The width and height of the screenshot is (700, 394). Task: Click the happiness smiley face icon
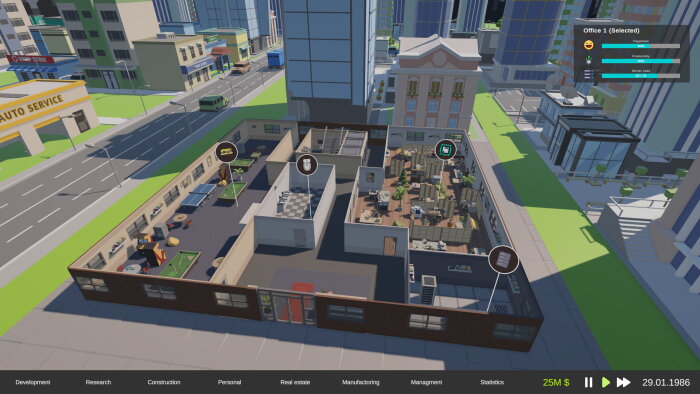point(589,45)
